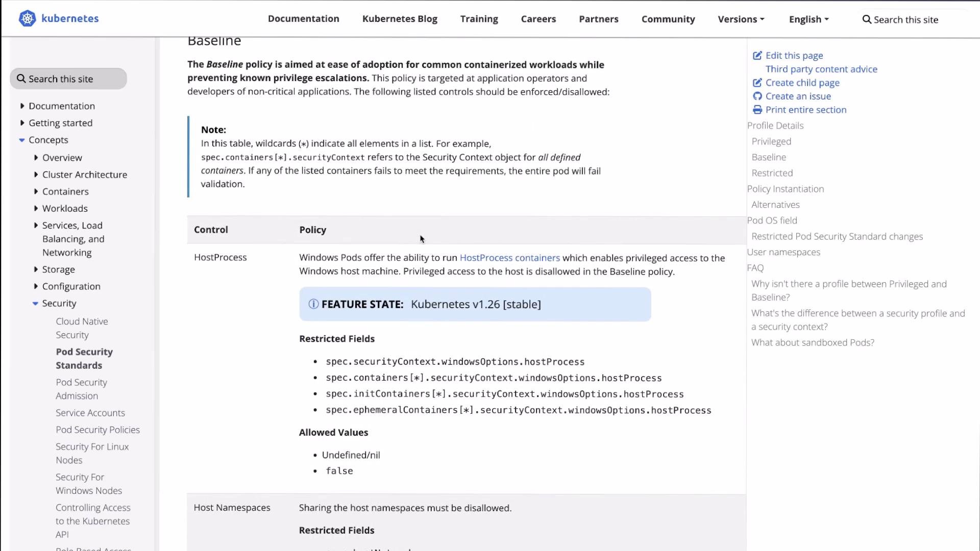The width and height of the screenshot is (980, 551).
Task: Click the magnifier icon in top search
Action: click(x=867, y=19)
